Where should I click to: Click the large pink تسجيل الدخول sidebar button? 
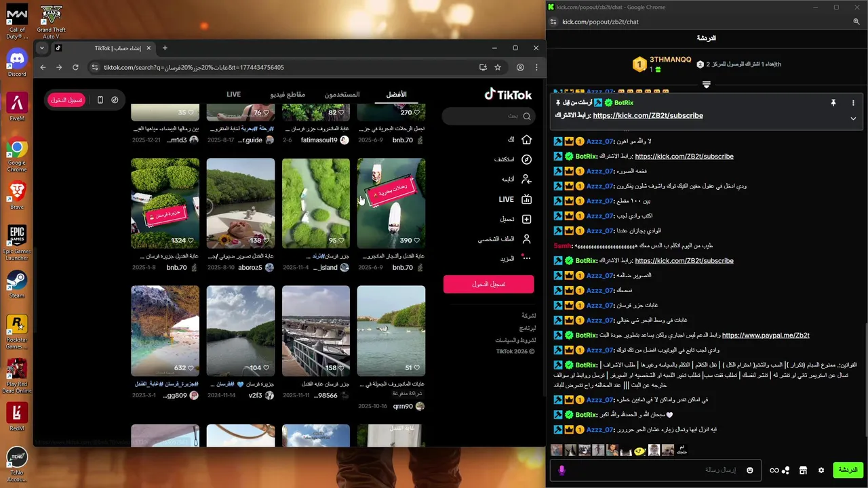tap(488, 284)
